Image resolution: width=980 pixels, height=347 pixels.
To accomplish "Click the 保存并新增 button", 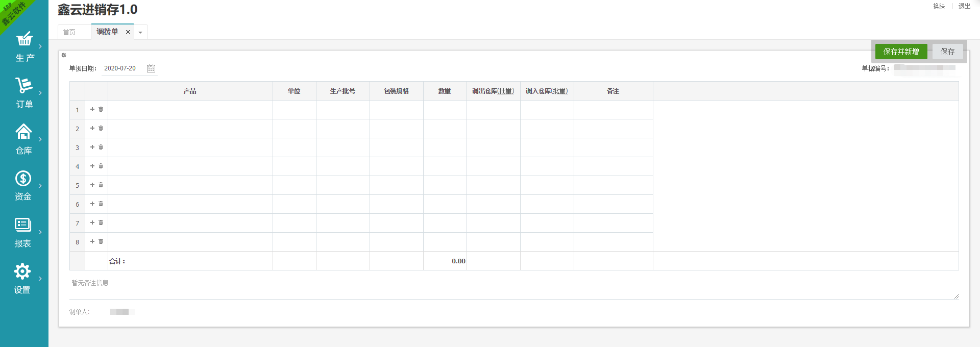I will 901,52.
